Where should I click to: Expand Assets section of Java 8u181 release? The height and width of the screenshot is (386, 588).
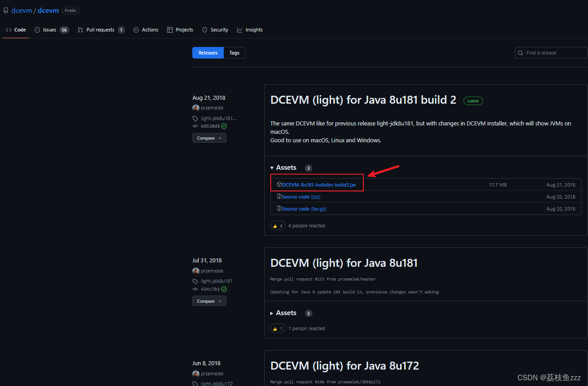tap(283, 313)
